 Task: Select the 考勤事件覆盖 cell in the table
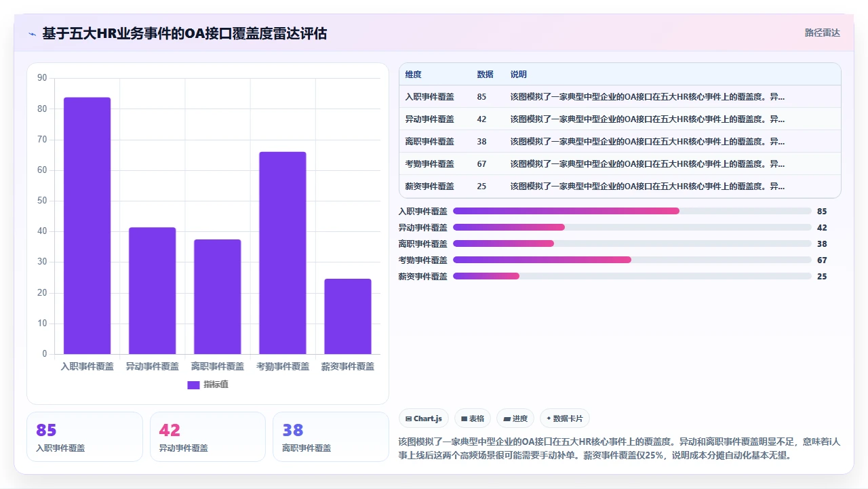[x=430, y=164]
